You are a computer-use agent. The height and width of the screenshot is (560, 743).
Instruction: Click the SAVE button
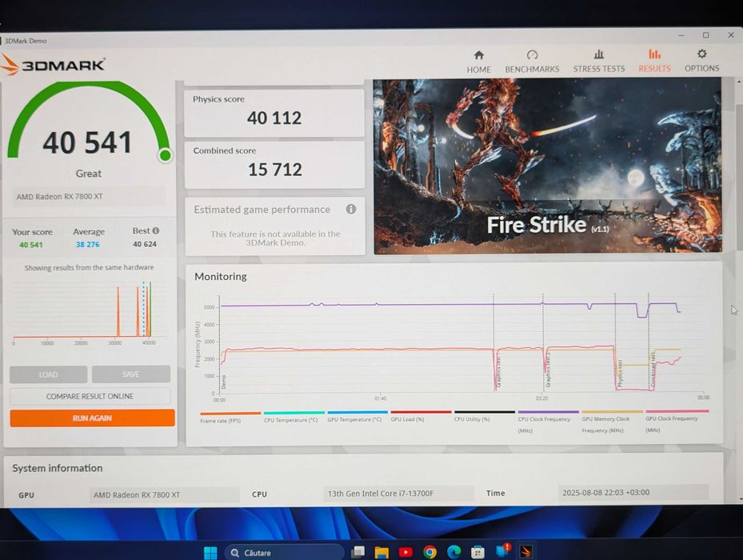pyautogui.click(x=131, y=374)
